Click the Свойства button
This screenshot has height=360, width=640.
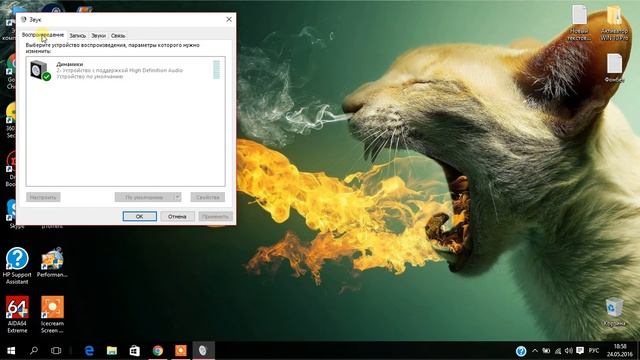(208, 197)
